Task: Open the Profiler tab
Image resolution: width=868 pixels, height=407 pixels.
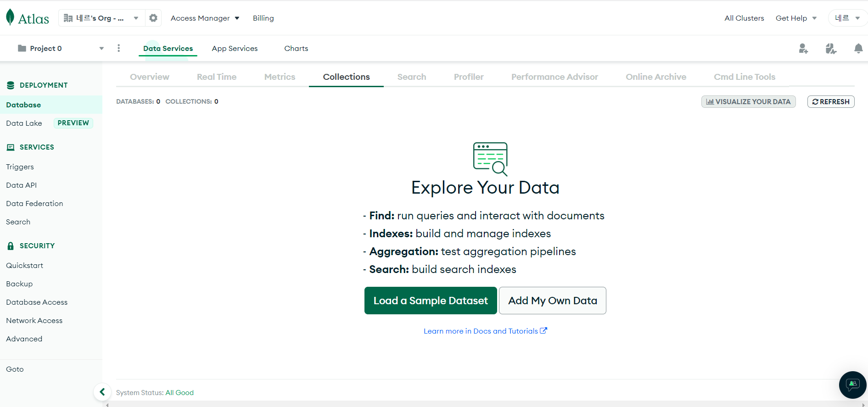Action: (x=469, y=77)
